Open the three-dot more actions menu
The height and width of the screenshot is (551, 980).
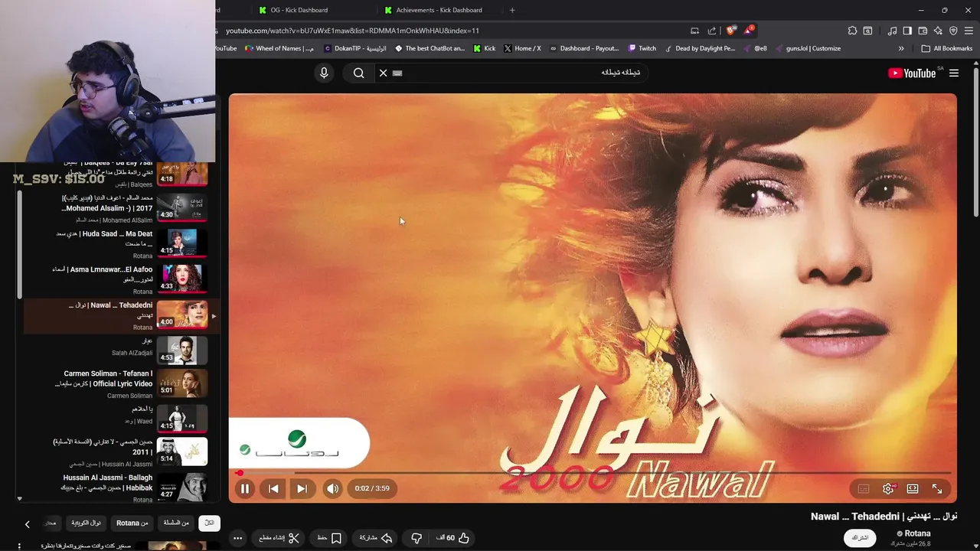pos(237,538)
